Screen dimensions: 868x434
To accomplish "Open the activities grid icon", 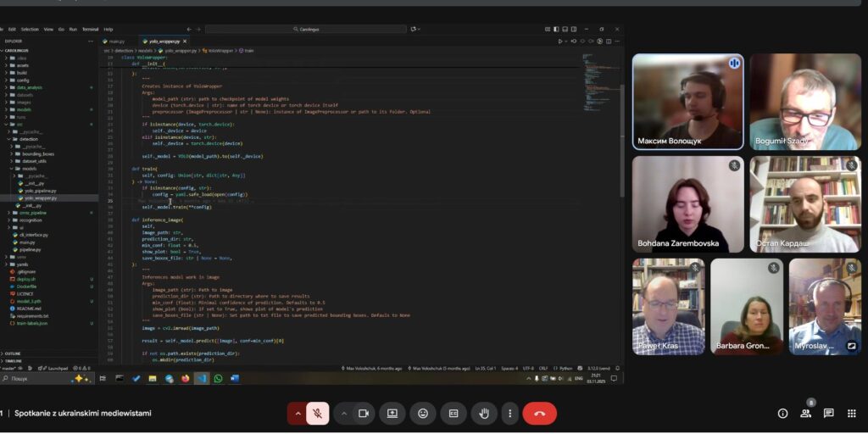I will tap(851, 414).
